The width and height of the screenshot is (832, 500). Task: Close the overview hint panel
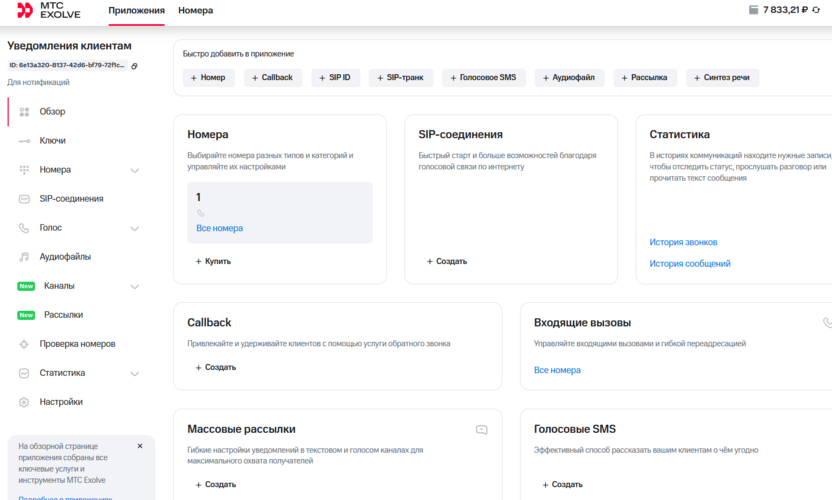pos(140,446)
